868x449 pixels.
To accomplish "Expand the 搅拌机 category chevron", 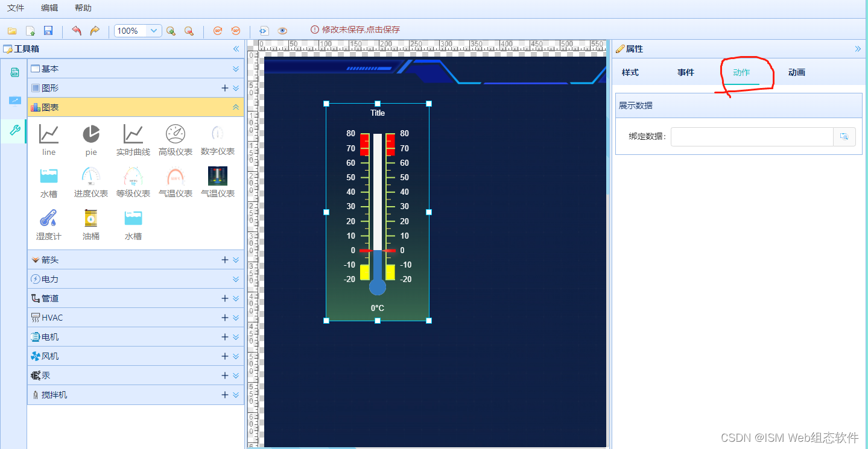I will point(236,395).
